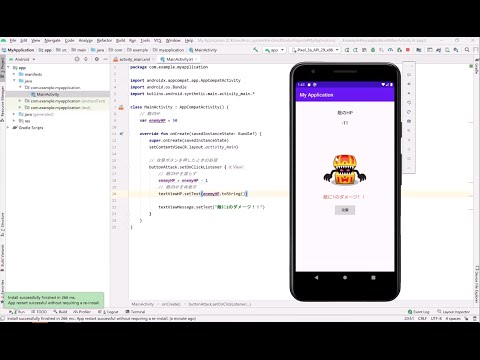Click the scroll-from-source target icon in Project panel
The width and height of the screenshot is (480, 360).
pyautogui.click(x=77, y=59)
